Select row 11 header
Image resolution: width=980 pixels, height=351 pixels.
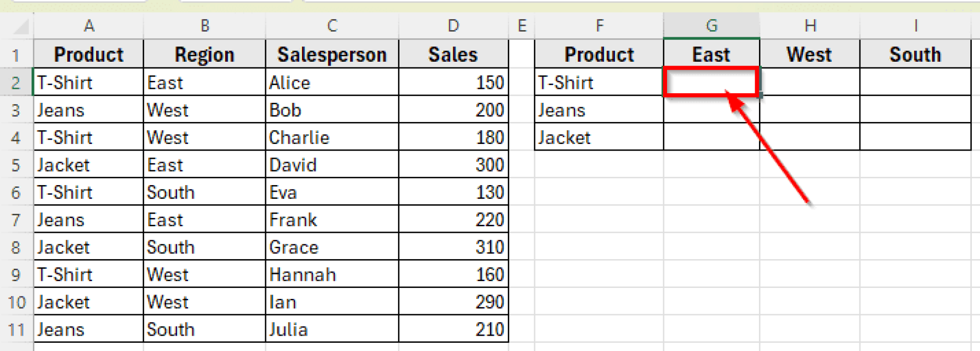click(16, 329)
